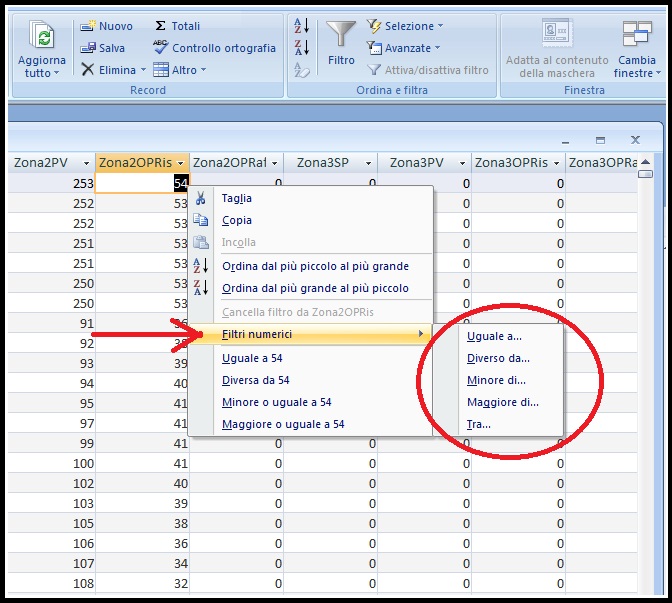Open the Avanzate dropdown arrow
The width and height of the screenshot is (672, 603).
click(437, 48)
